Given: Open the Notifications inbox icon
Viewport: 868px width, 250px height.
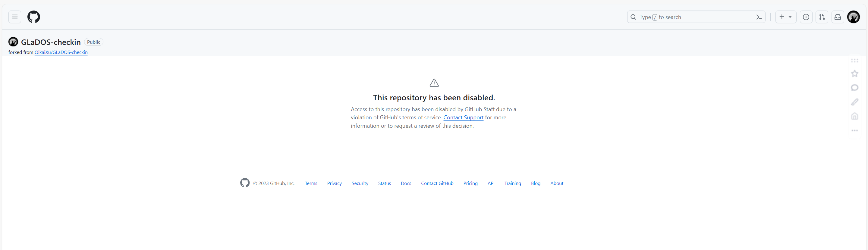Looking at the screenshot, I should (837, 17).
